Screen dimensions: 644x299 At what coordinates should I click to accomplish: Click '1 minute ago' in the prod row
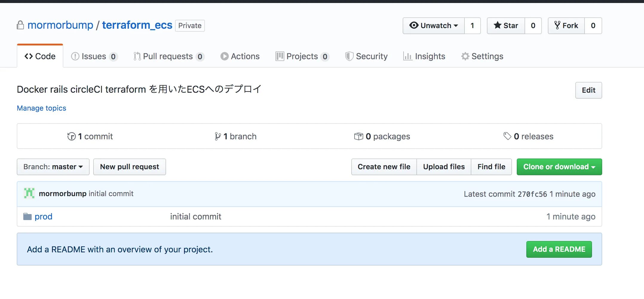(x=571, y=216)
